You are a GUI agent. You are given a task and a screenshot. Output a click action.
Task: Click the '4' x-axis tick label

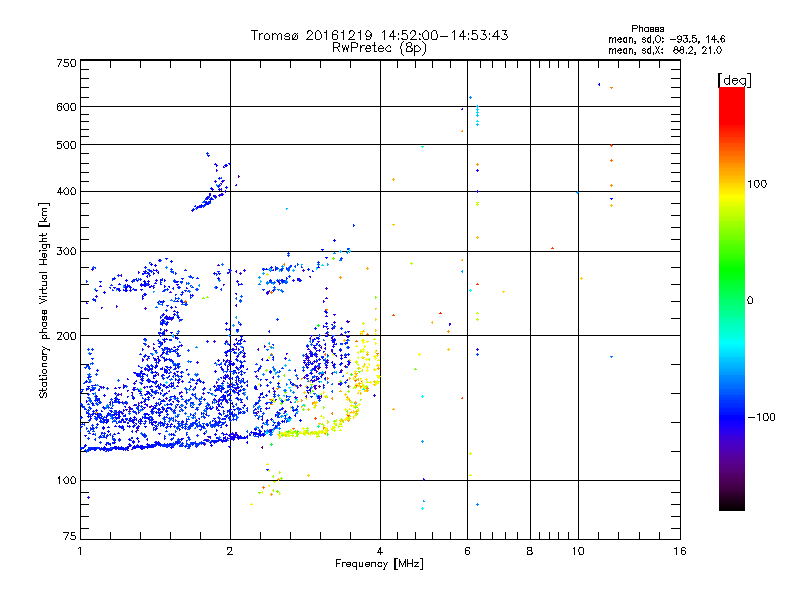coord(380,551)
